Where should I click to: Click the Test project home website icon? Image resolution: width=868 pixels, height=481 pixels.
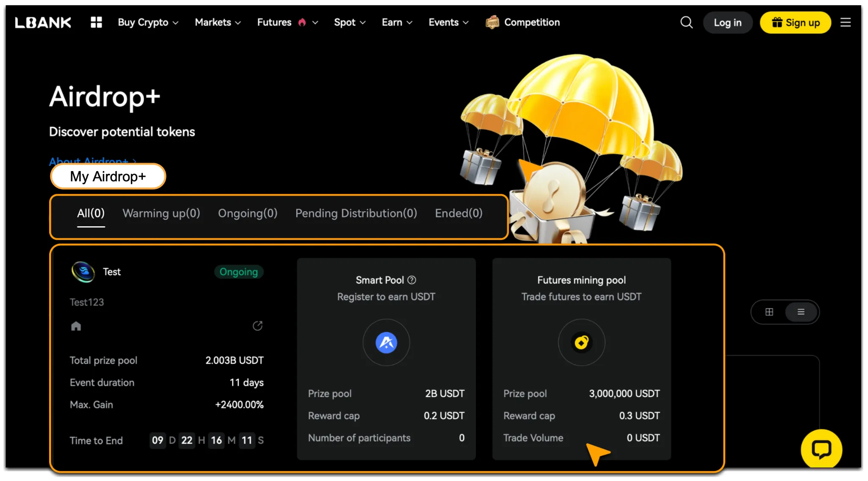[76, 326]
